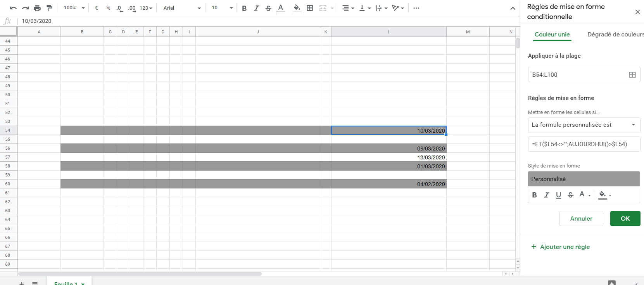Open the zoom 100% dropdown

74,8
